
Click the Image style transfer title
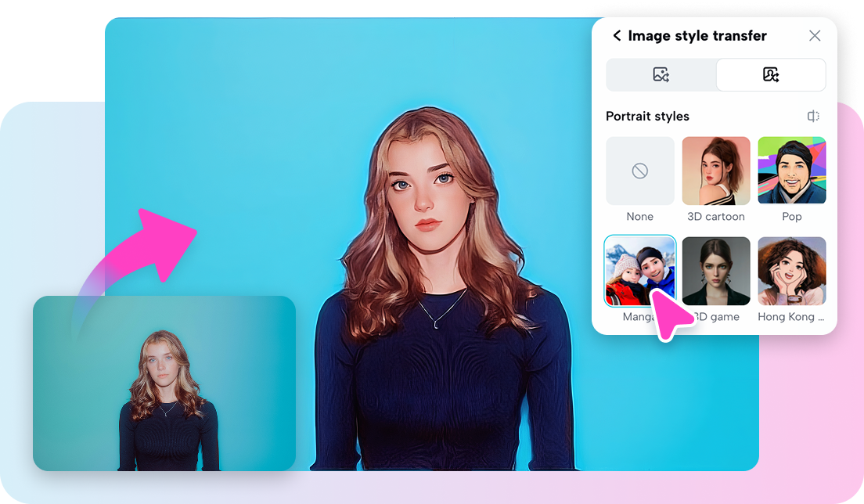coord(697,36)
